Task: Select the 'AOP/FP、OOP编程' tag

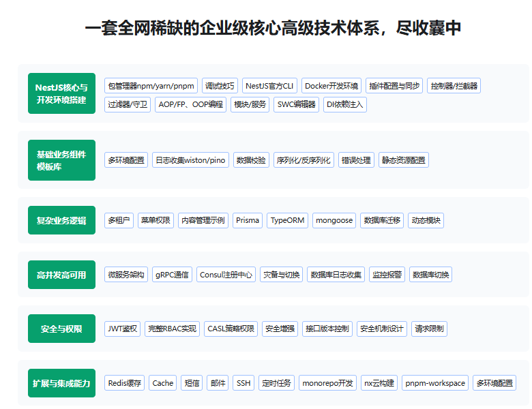Action: point(191,104)
